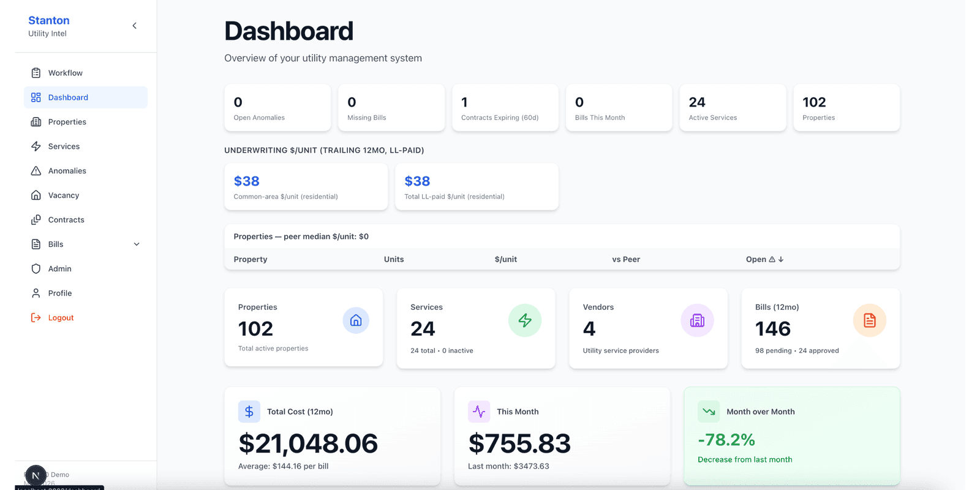Open the Workflow menu item
Screen dimensions: 980x490
click(x=86, y=73)
